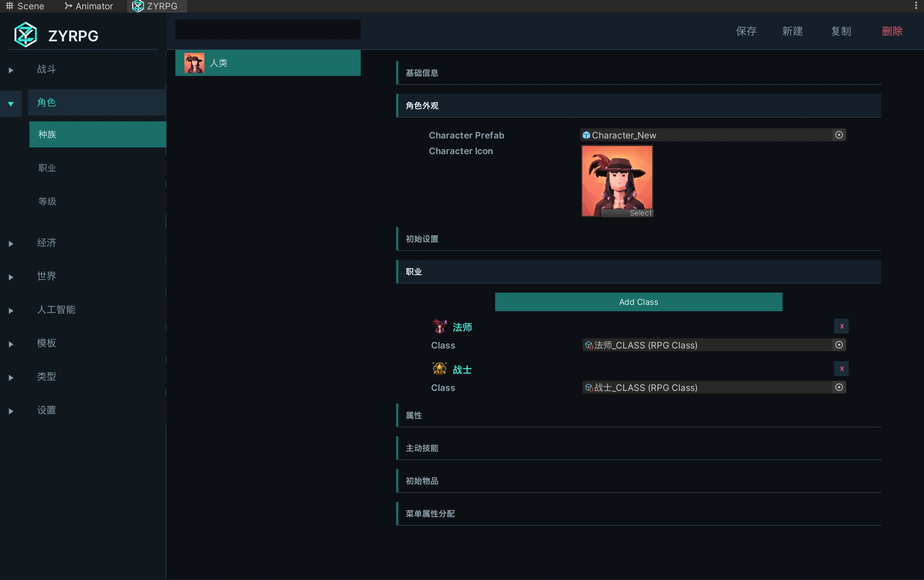Select the Character Icon portrait thumbnail
The image size is (924, 580).
click(x=617, y=181)
